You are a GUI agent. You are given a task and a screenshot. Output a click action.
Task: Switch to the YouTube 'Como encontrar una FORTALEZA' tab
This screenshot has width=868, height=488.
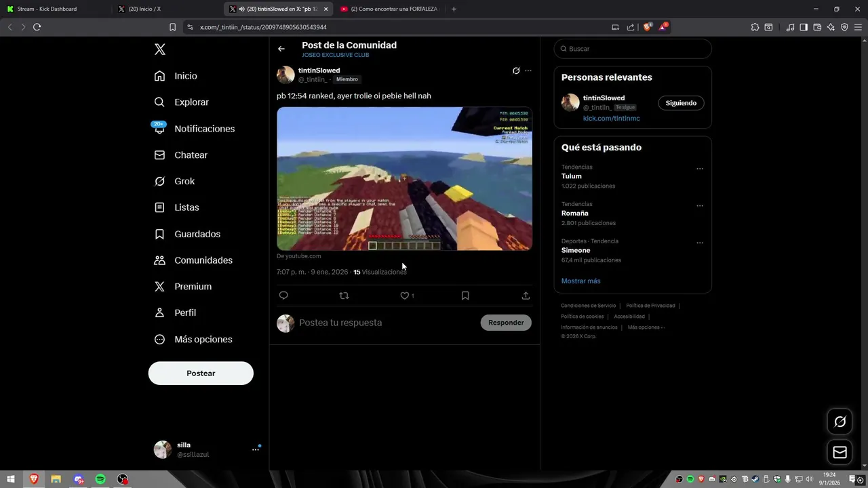(390, 9)
